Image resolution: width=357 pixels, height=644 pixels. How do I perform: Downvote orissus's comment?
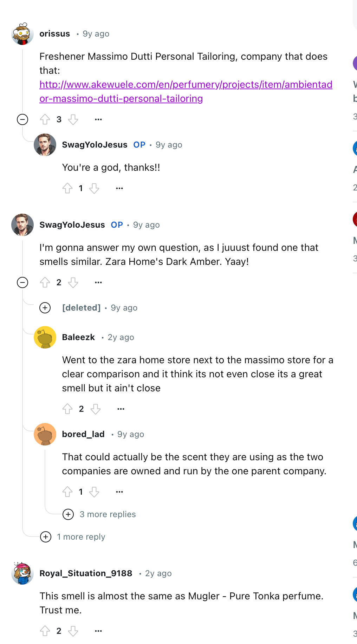click(73, 119)
